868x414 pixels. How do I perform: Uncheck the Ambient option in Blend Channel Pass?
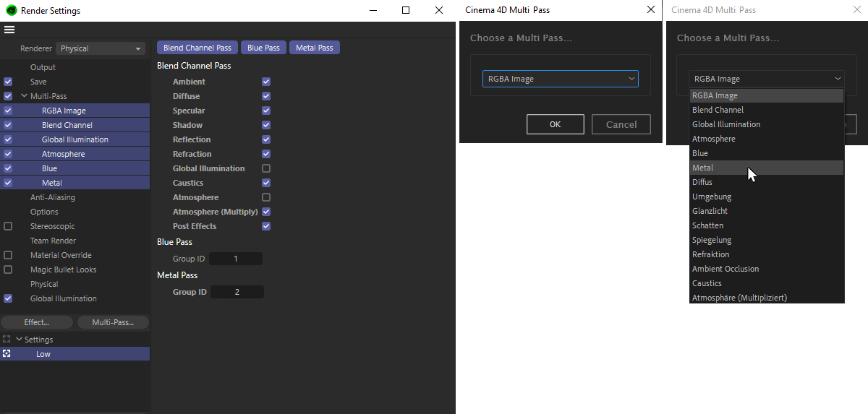266,82
